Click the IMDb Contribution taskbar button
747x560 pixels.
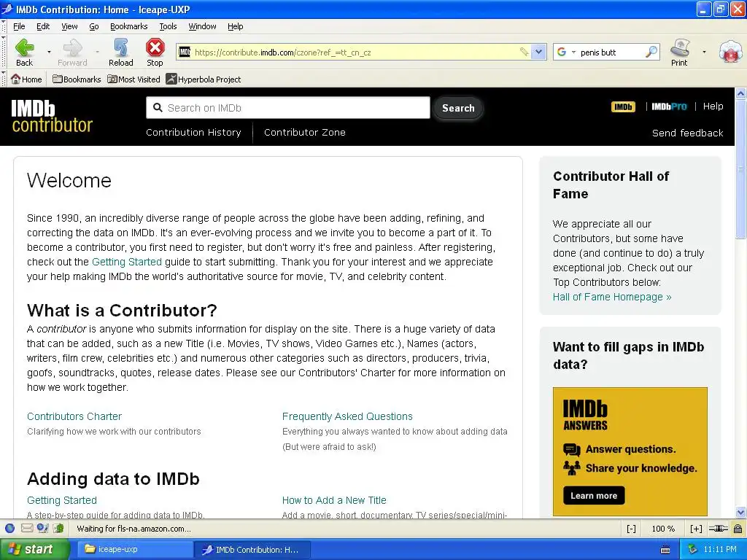(x=252, y=550)
